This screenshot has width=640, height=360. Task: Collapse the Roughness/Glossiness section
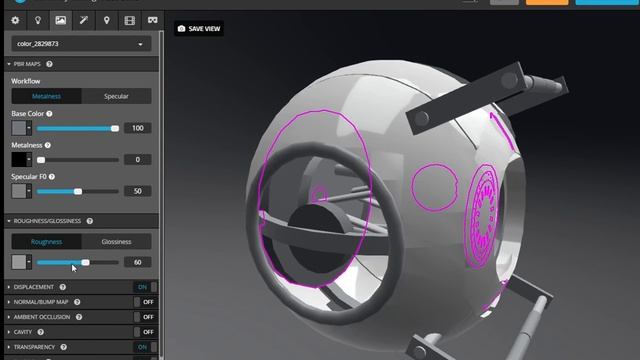tap(9, 221)
